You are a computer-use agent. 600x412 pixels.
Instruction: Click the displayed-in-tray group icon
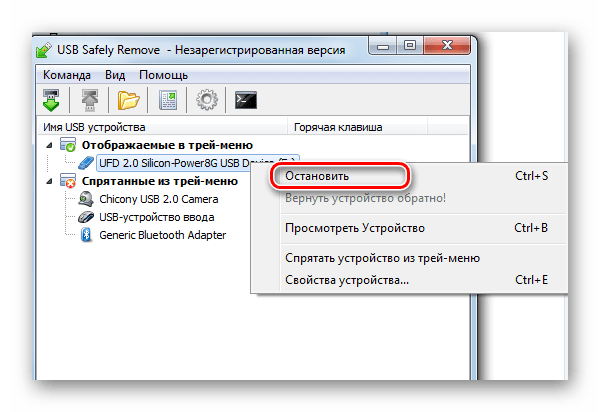68,145
